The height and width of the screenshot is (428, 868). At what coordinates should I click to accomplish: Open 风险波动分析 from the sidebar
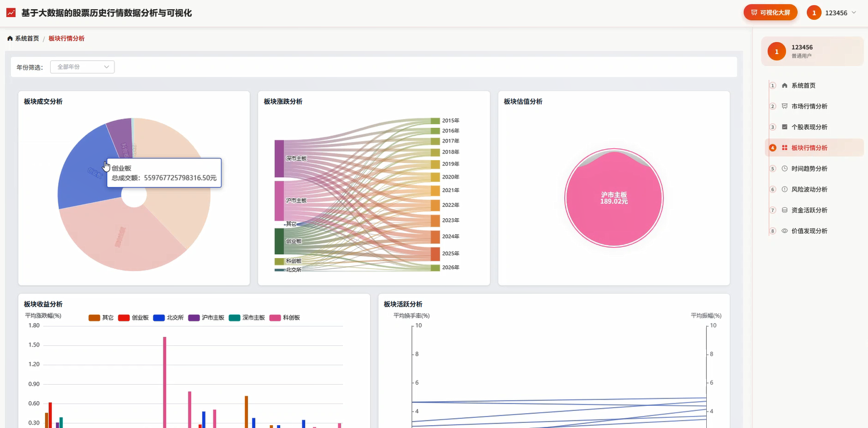[x=814, y=189]
